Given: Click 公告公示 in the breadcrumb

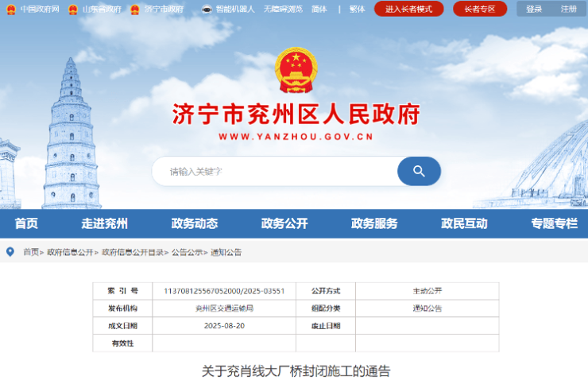Looking at the screenshot, I should point(187,252).
